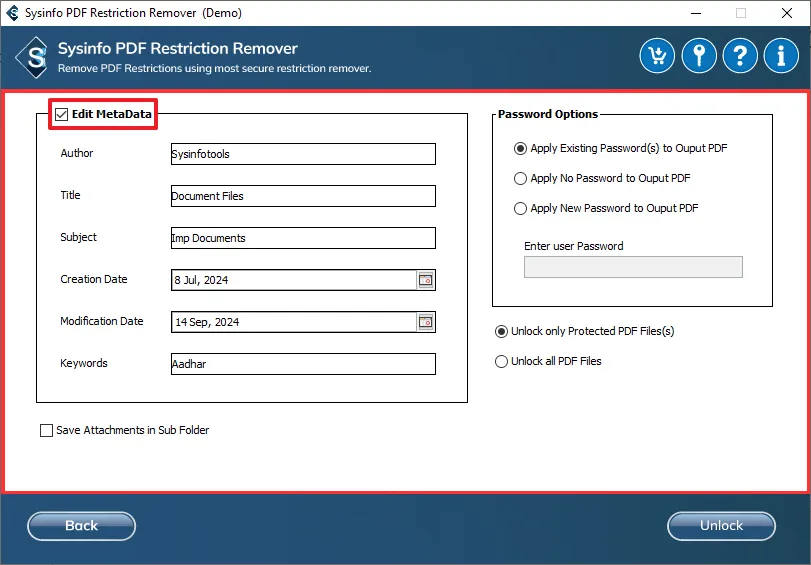Close the Sysinfo PDF Restriction Remover window

click(787, 13)
